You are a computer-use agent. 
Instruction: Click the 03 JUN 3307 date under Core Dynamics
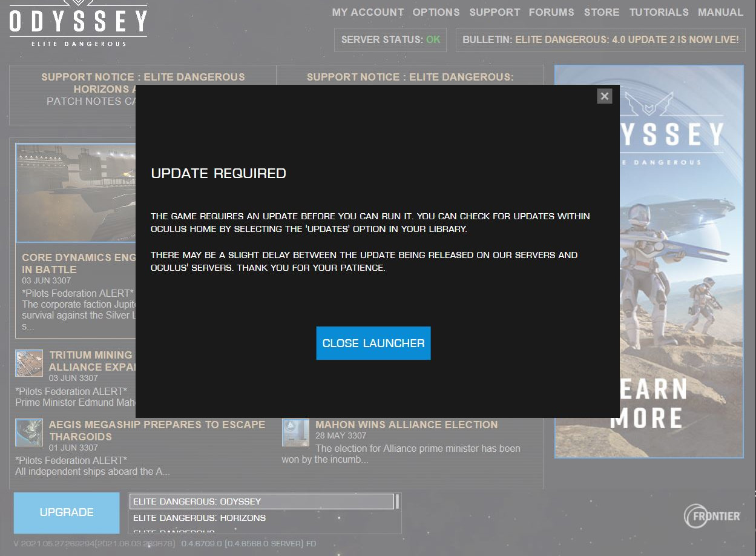click(x=47, y=281)
